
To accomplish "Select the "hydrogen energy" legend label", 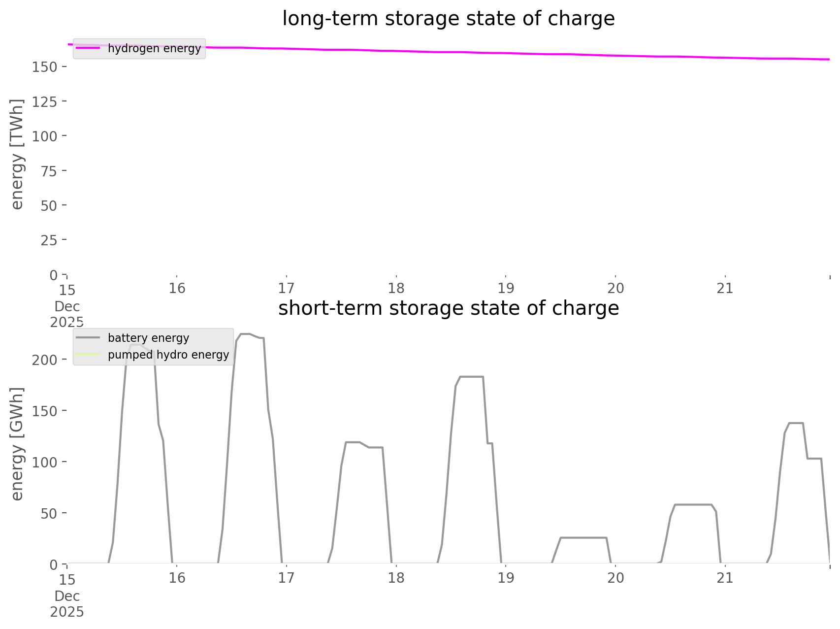I will (154, 48).
